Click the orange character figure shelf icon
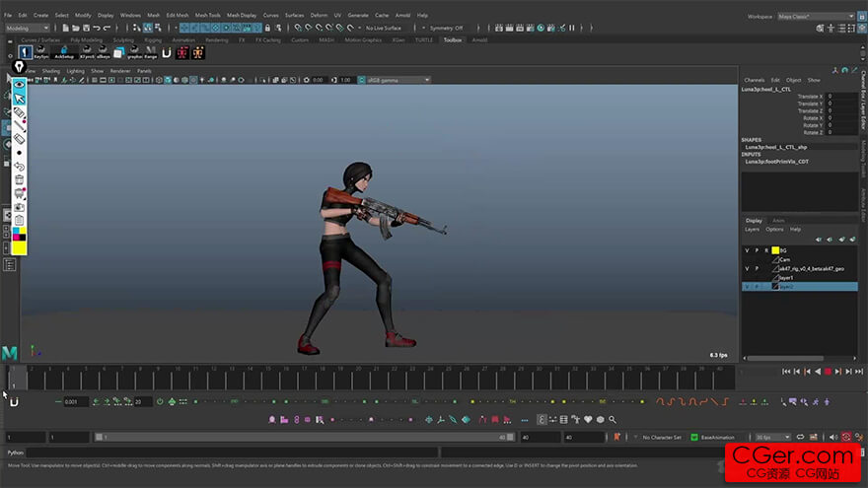Viewport: 868px width, 488px height. 198,52
